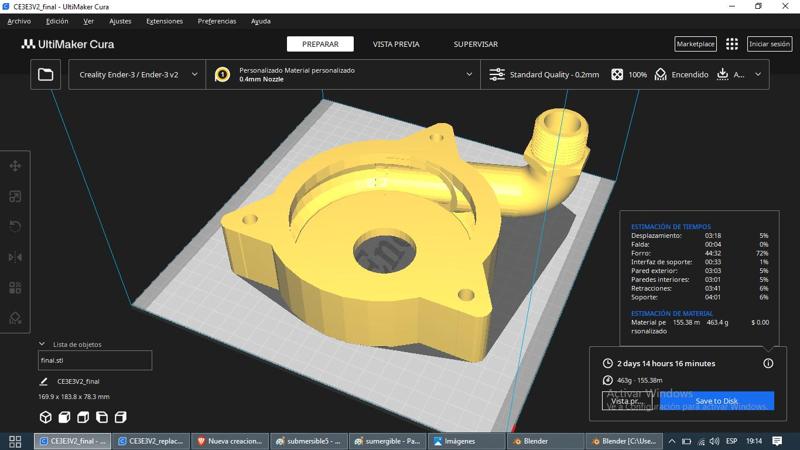Click the print settings sliders icon
800x450 pixels.
pyautogui.click(x=497, y=74)
